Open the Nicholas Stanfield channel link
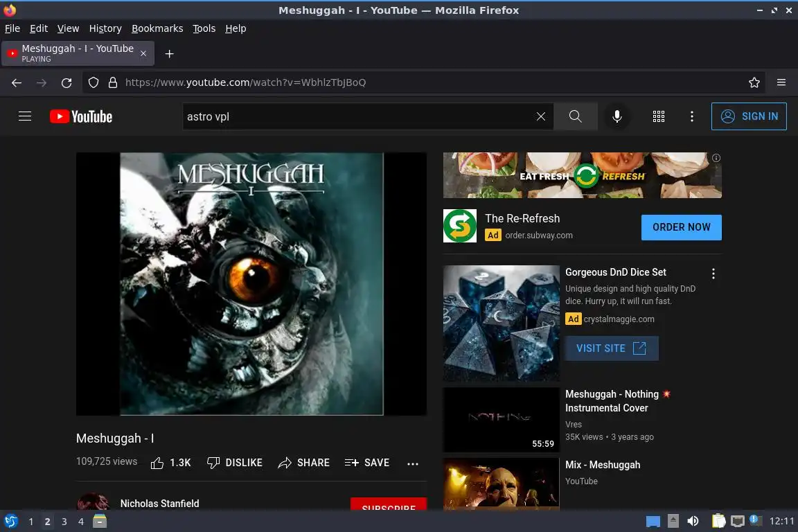Viewport: 798px width, 532px height. 160,504
